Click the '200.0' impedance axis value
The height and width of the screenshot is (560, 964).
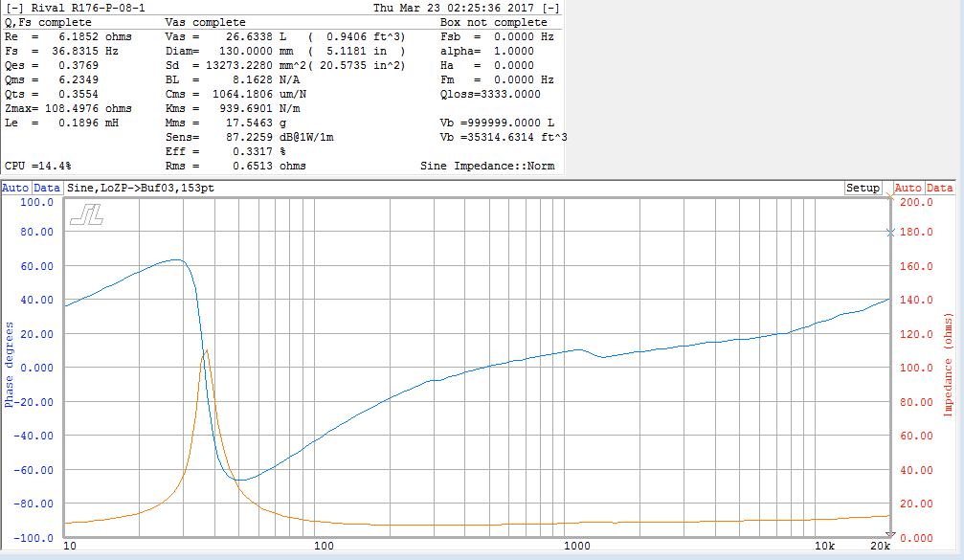916,202
